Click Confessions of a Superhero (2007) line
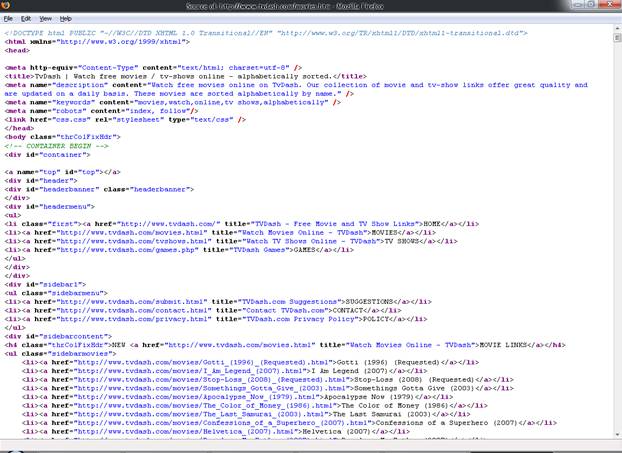 tap(289, 423)
